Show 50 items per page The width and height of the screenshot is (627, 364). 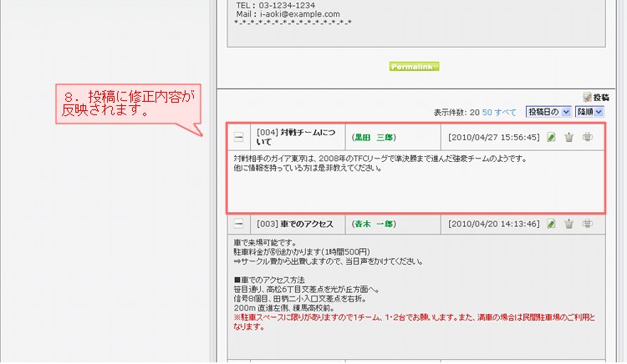pos(487,113)
